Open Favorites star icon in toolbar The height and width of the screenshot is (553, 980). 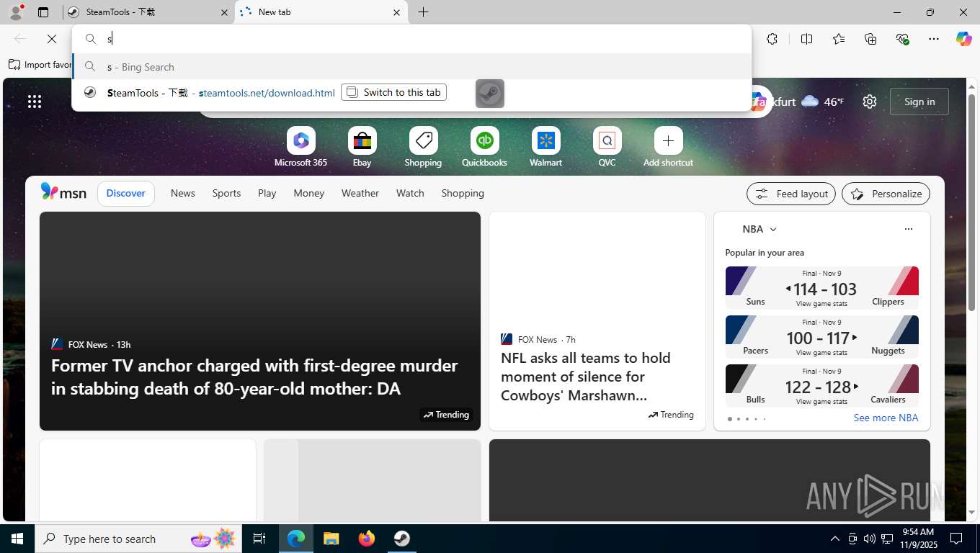pos(839,39)
